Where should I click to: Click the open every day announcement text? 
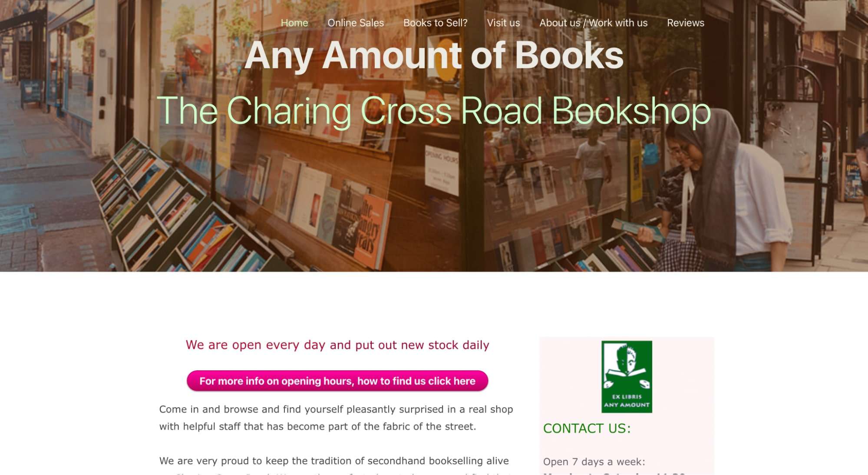[337, 345]
